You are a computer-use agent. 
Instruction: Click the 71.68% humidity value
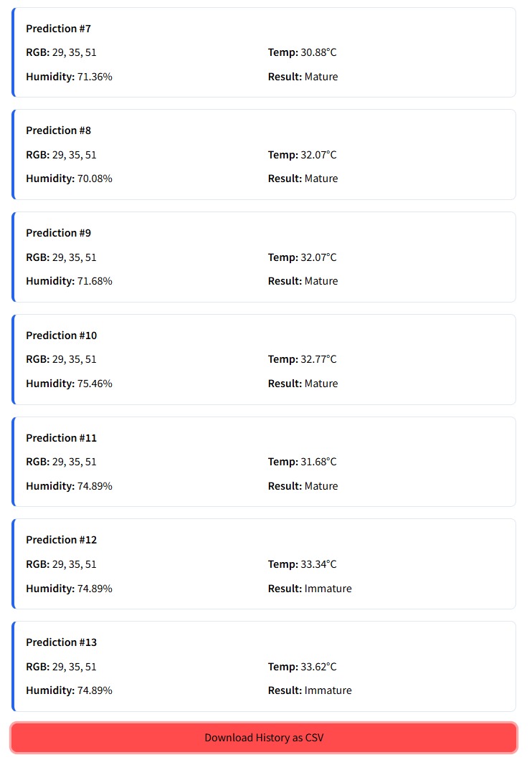(x=95, y=281)
